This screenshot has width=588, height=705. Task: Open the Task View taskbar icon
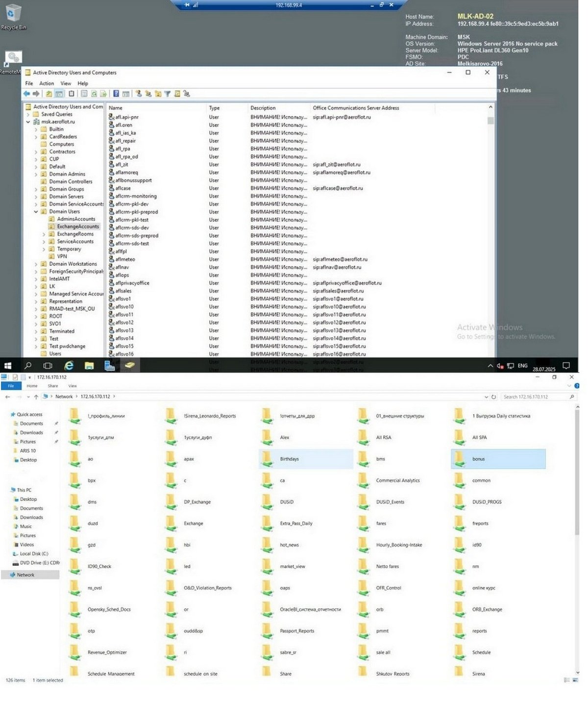(48, 366)
